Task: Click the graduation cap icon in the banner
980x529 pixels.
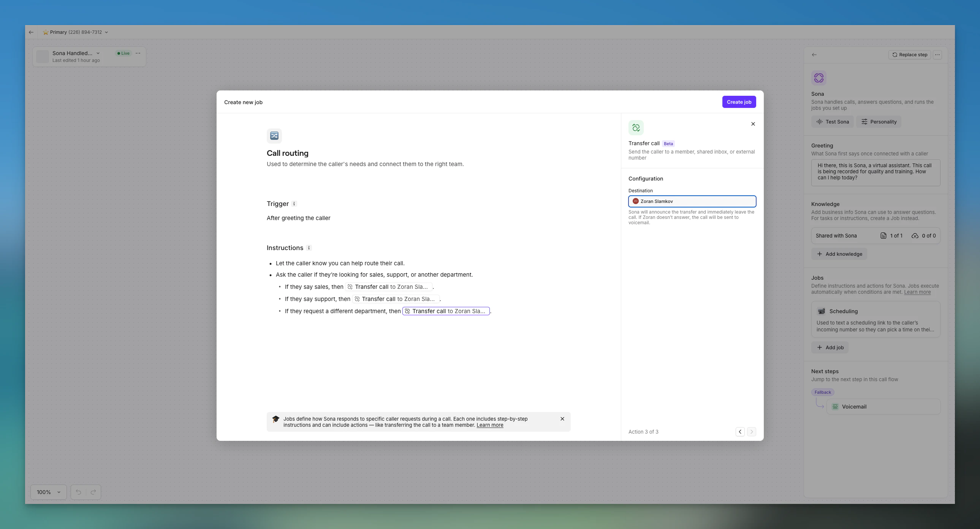Action: tap(275, 419)
